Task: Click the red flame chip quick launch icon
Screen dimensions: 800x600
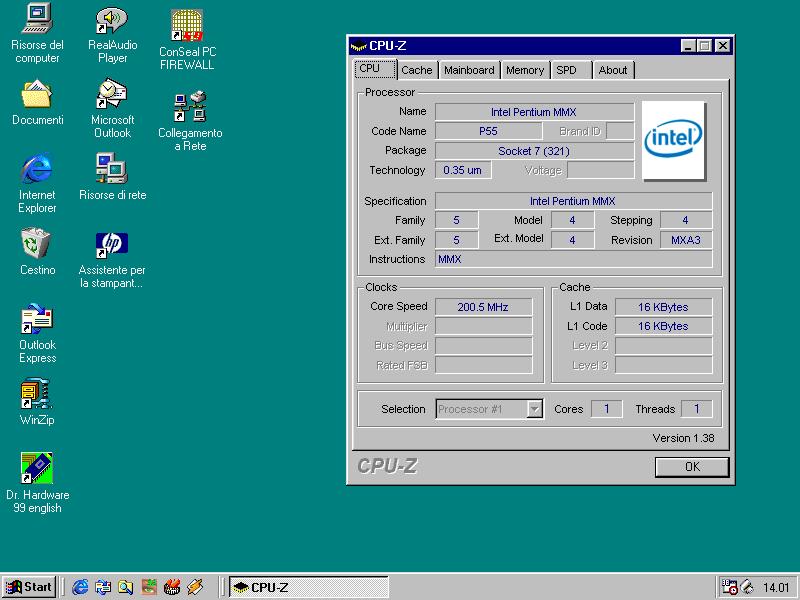Action: [x=172, y=587]
